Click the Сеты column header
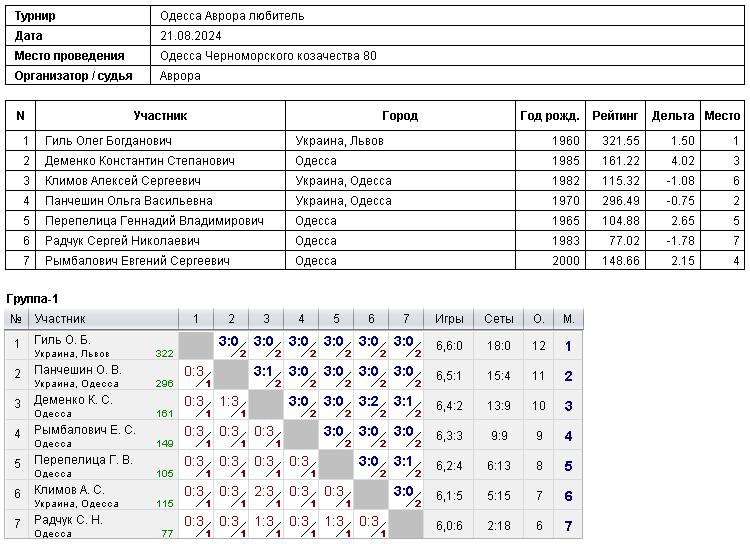The width and height of the screenshot is (750, 544). [x=498, y=319]
